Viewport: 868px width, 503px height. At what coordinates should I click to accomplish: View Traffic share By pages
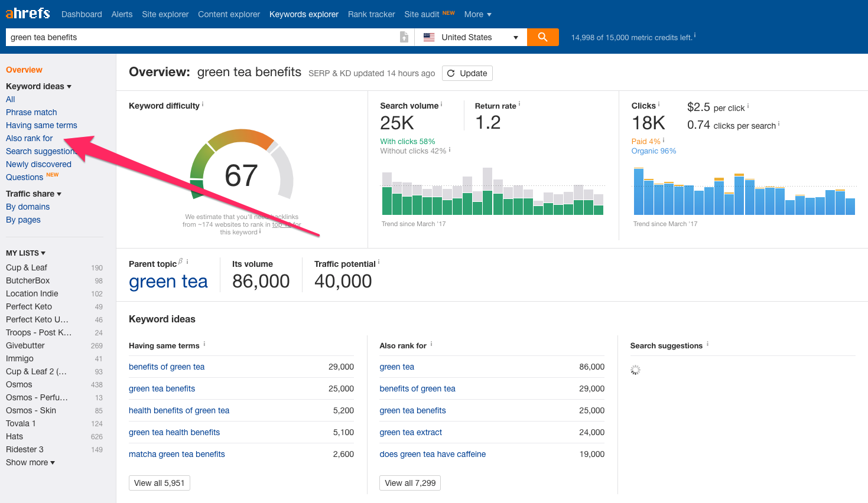pyautogui.click(x=23, y=220)
